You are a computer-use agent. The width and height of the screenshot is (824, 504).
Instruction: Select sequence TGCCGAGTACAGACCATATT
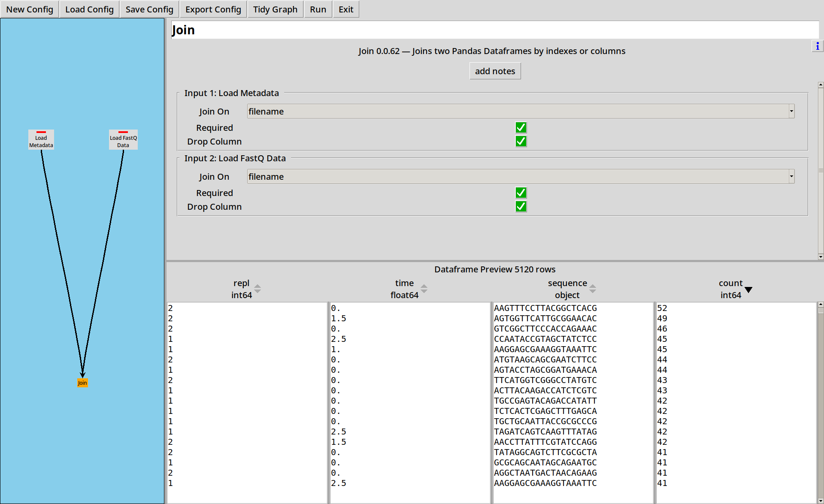545,401
